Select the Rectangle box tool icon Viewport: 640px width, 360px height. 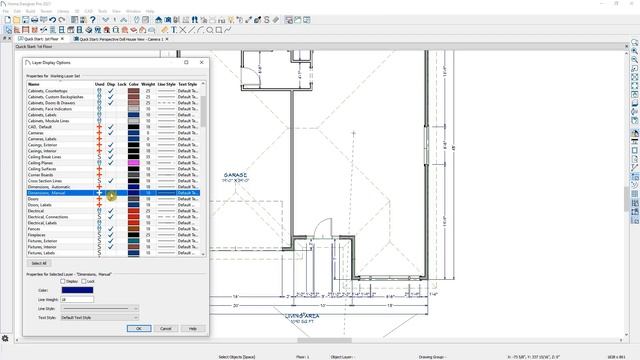[x=218, y=30]
